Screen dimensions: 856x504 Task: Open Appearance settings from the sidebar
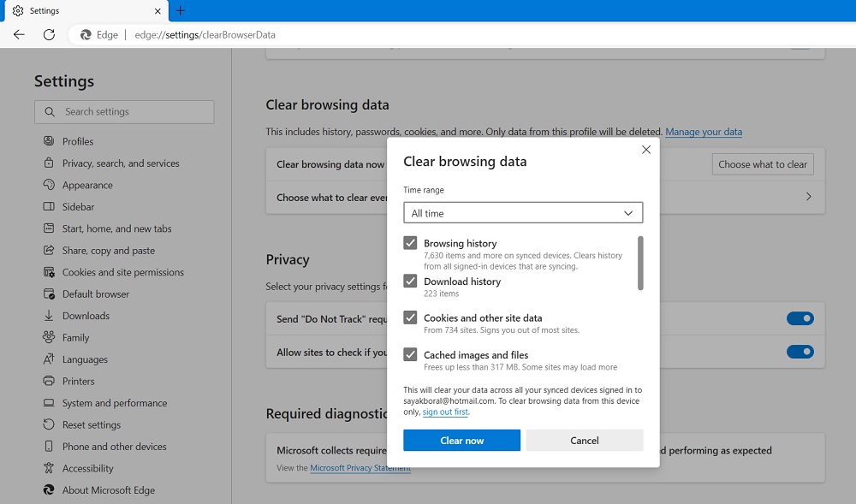[x=50, y=185]
